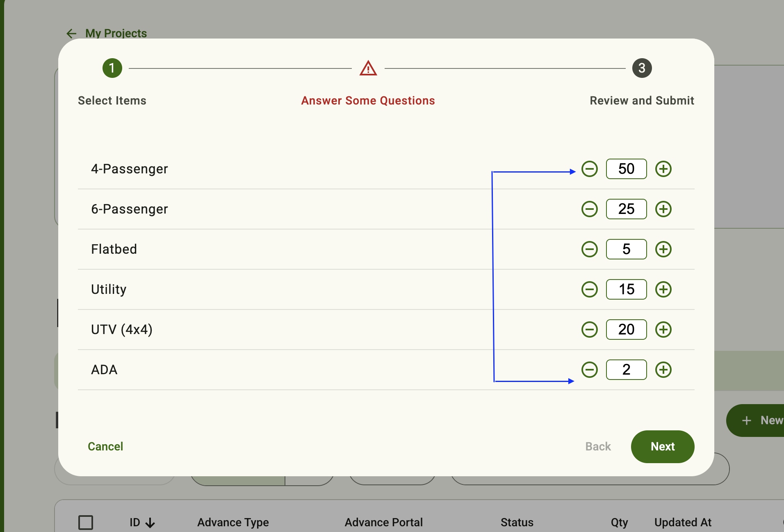Click the UTV (4x4) row label

[x=122, y=330]
